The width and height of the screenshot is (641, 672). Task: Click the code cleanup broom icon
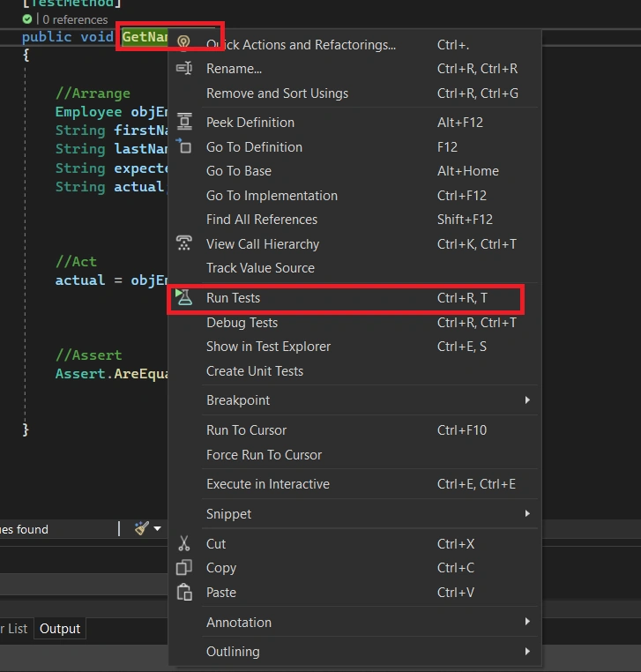tap(142, 528)
